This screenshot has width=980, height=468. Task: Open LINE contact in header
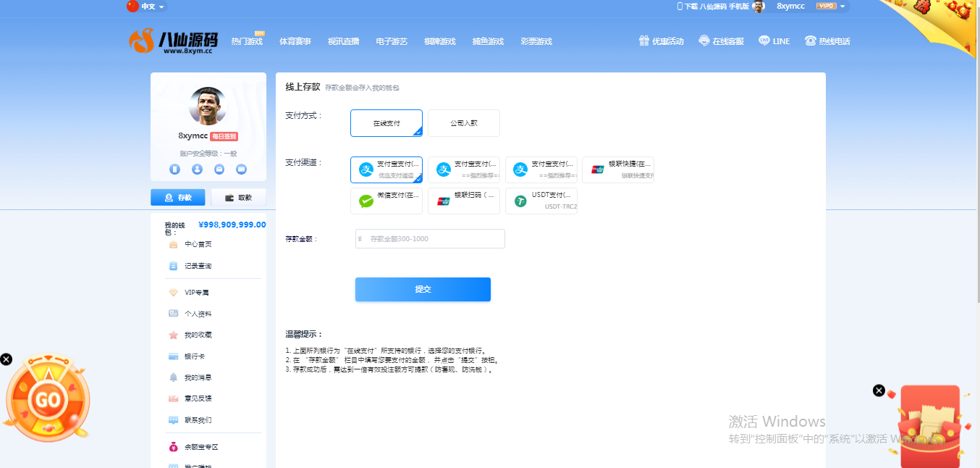(774, 41)
